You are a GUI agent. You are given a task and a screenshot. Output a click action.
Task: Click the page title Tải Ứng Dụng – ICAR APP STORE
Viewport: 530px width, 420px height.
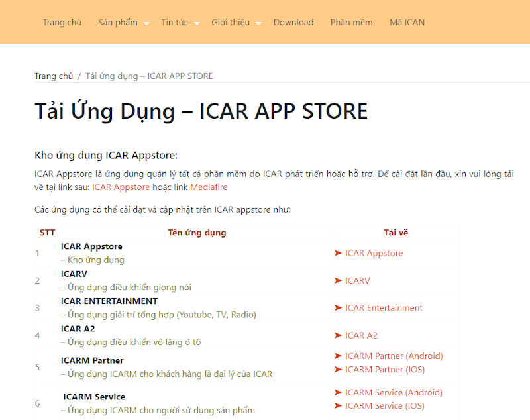[x=201, y=111]
